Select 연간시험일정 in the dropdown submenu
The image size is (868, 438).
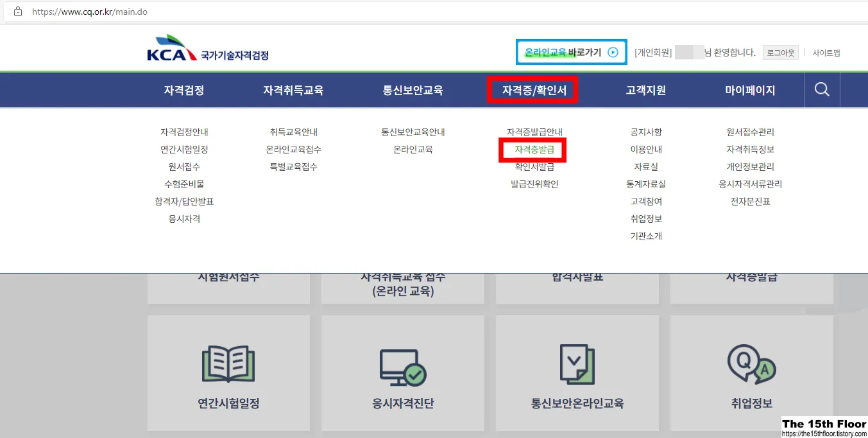[184, 150]
